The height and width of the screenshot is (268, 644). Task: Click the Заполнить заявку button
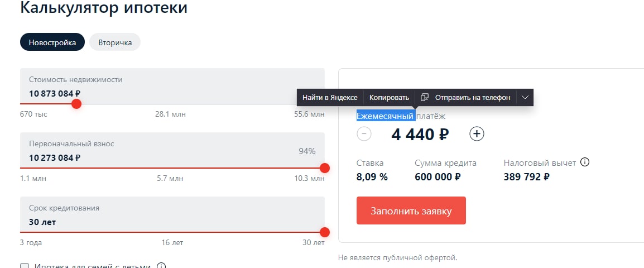411,210
